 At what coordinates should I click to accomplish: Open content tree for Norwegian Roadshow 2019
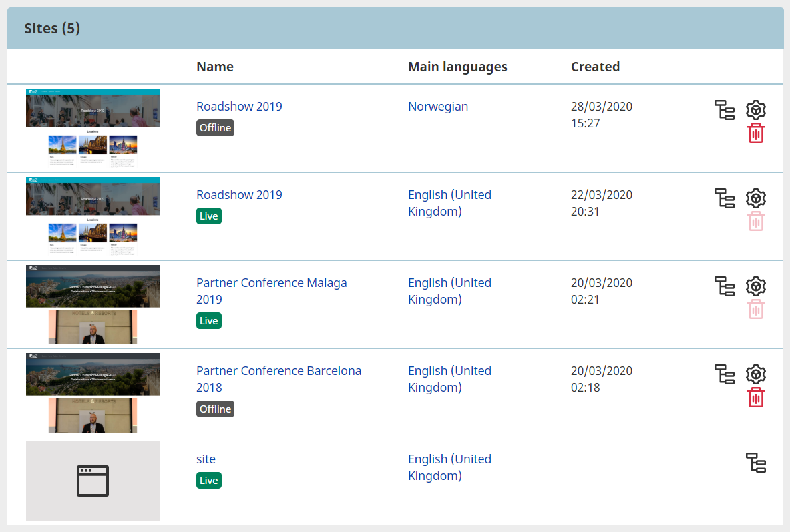pos(725,110)
